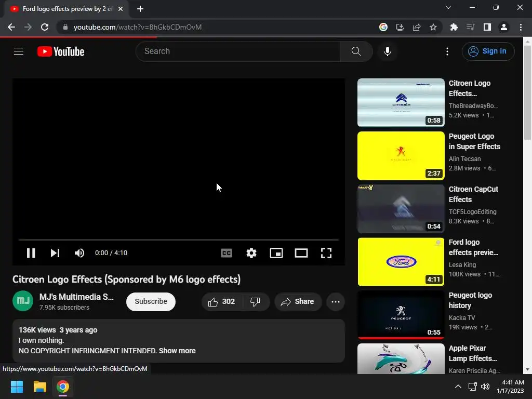Open File Explorer from taskbar
This screenshot has width=532, height=399.
coord(39,387)
